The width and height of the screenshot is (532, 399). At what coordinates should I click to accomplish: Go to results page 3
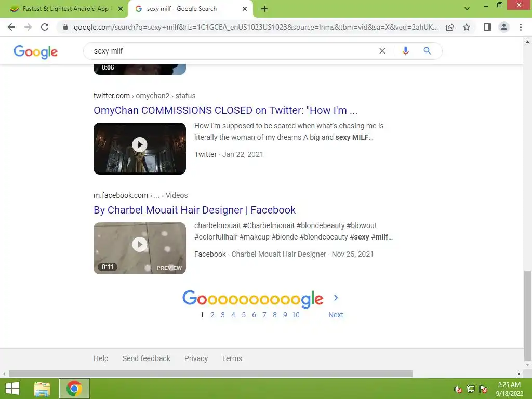click(x=222, y=315)
